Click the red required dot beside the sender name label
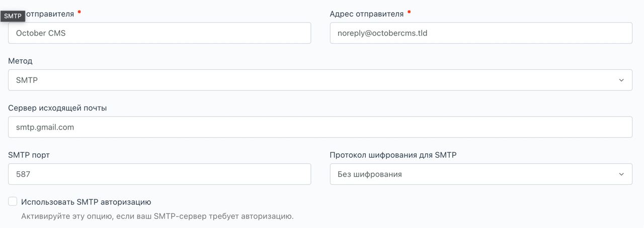This screenshot has width=644, height=228. (79, 11)
